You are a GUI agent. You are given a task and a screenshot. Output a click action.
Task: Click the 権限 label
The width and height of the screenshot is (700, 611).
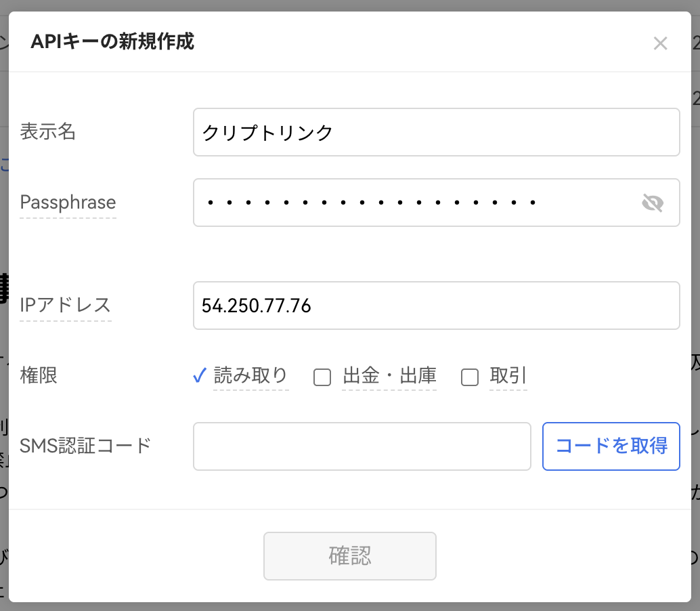pyautogui.click(x=39, y=375)
